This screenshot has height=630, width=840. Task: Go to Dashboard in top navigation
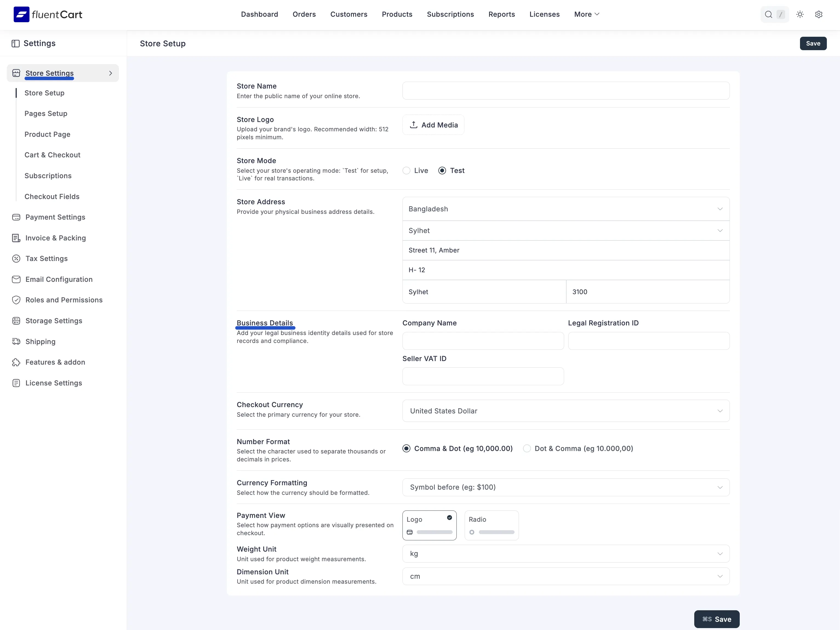(x=259, y=15)
